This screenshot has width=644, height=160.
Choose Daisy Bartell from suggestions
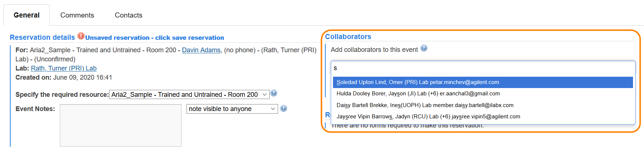click(425, 105)
